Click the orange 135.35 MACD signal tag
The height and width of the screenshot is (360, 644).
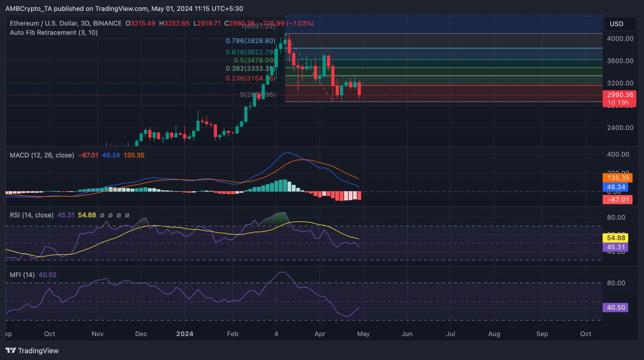pyautogui.click(x=617, y=178)
